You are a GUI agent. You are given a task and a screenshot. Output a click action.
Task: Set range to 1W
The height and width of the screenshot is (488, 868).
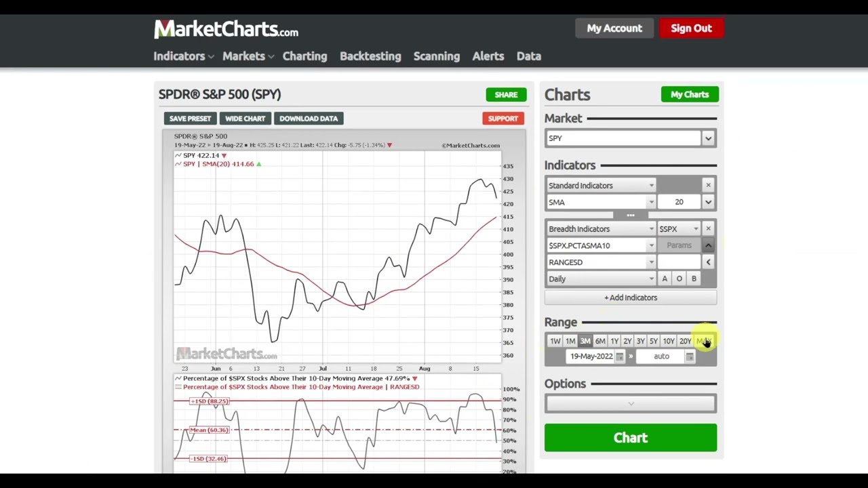click(x=555, y=341)
